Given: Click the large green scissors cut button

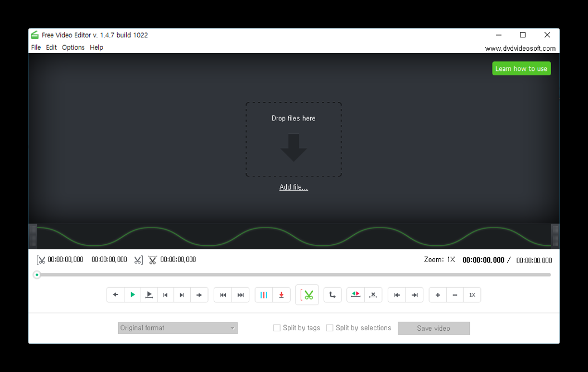Looking at the screenshot, I should coord(307,294).
